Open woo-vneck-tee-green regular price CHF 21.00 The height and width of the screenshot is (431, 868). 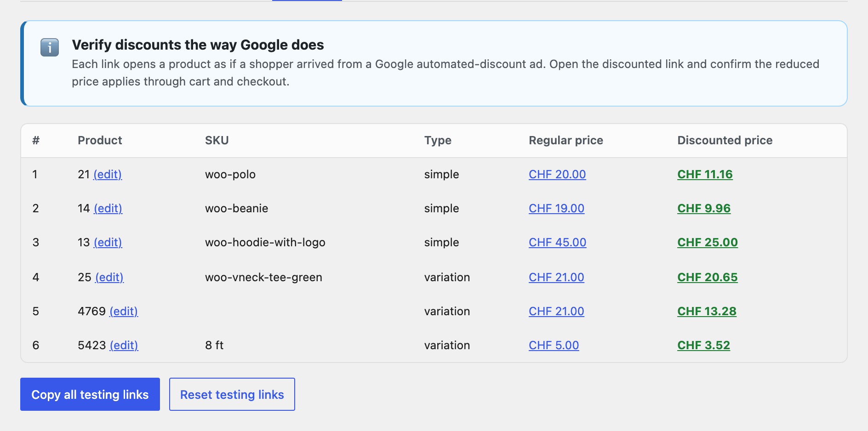point(556,278)
